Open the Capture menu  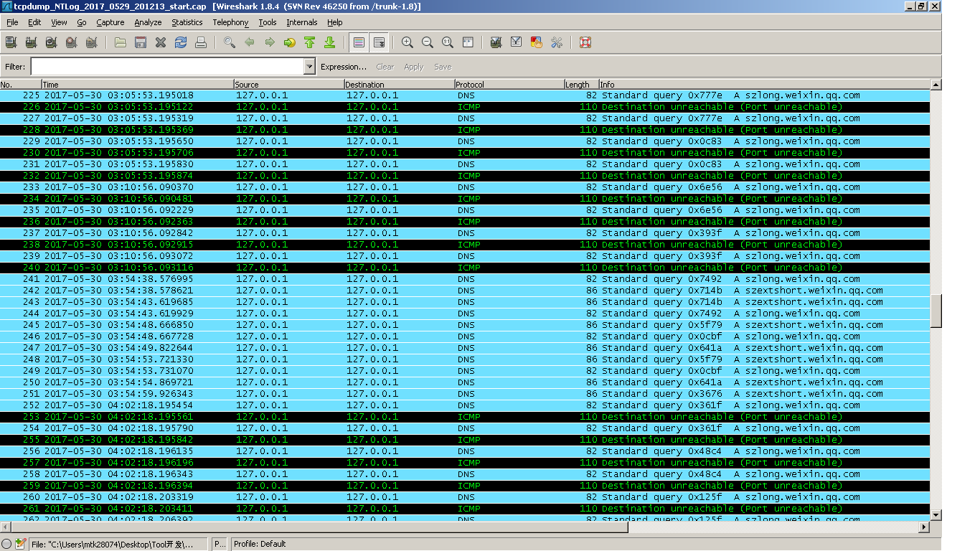point(110,22)
